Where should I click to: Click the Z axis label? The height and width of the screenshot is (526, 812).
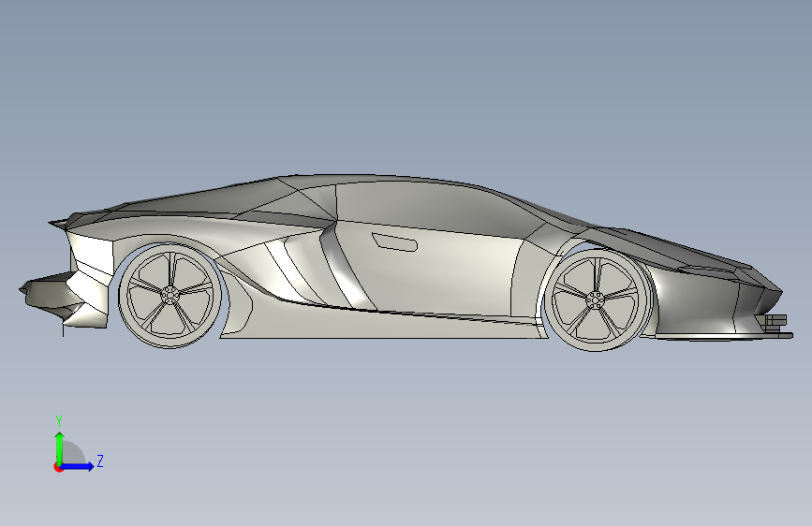click(x=100, y=460)
